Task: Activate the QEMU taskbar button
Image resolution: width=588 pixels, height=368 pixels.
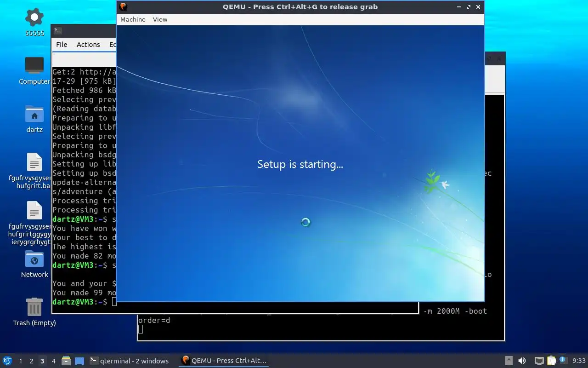Action: click(x=225, y=361)
